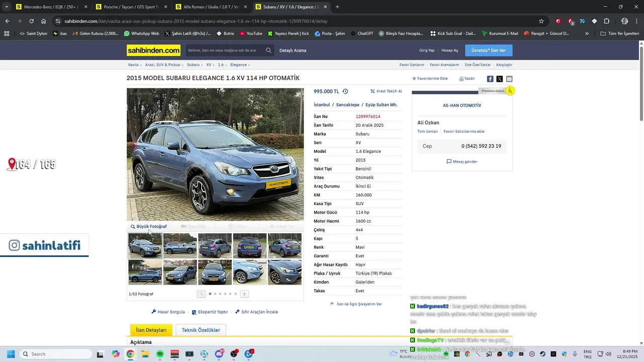
Task: Click the address bar URL
Action: pyautogui.click(x=196, y=21)
